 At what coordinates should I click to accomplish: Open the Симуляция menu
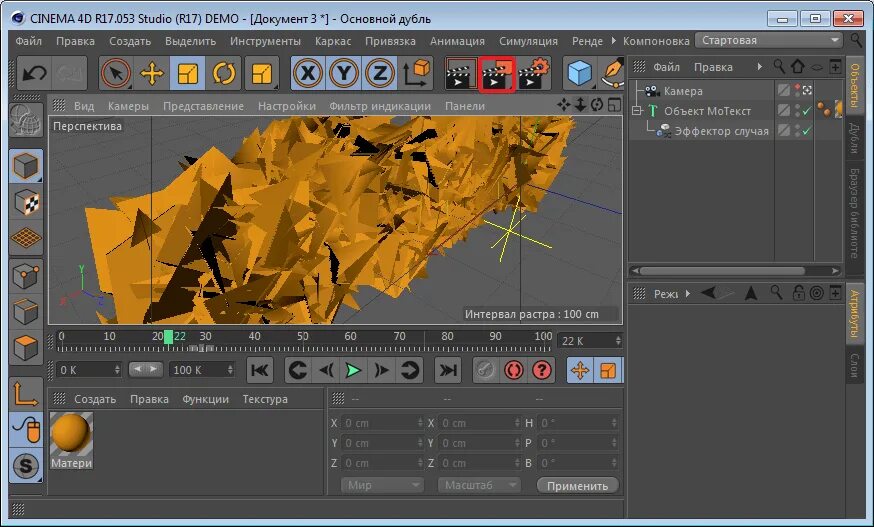click(528, 41)
